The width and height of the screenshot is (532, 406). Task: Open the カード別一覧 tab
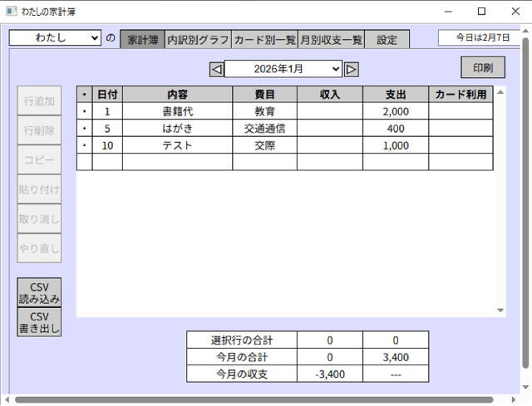(x=264, y=39)
